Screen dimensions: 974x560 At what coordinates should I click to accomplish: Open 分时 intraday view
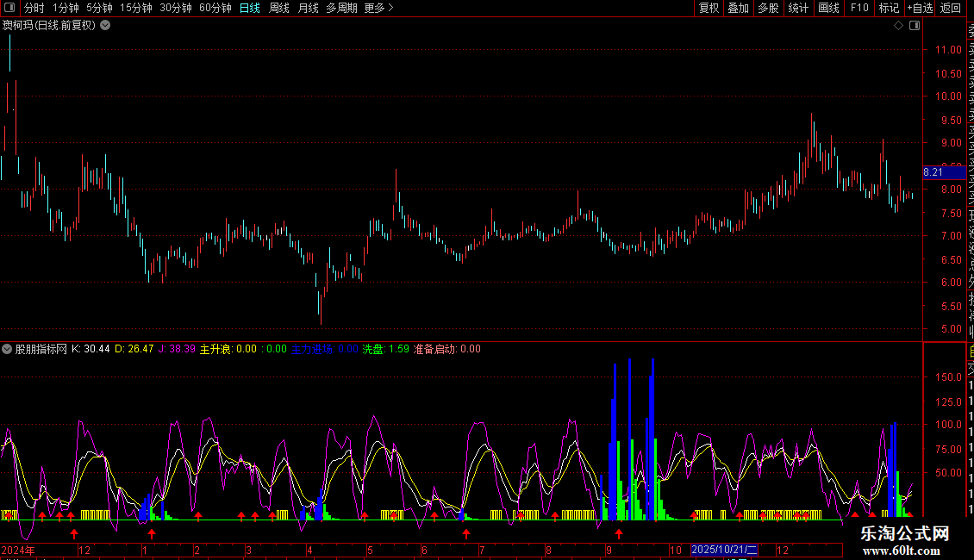click(34, 8)
